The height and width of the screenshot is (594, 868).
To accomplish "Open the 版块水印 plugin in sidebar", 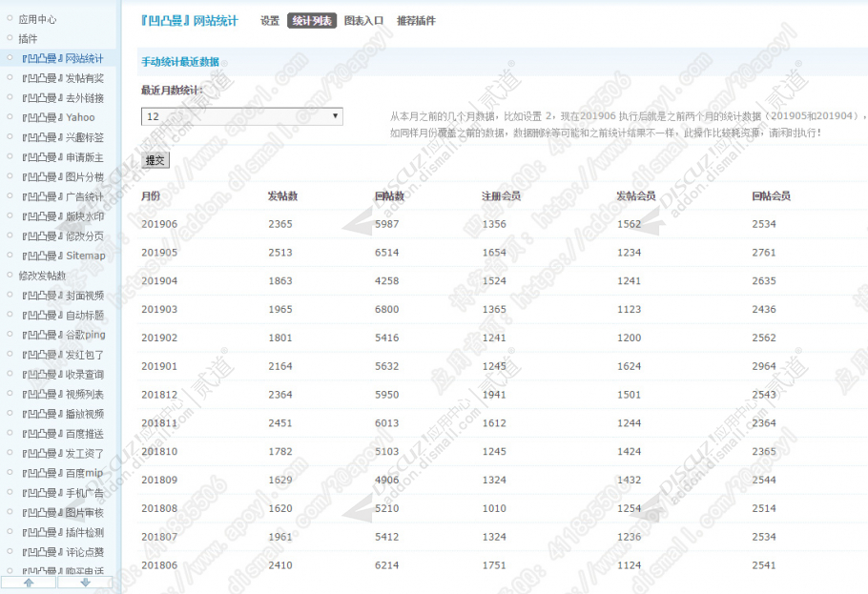I will click(x=63, y=216).
